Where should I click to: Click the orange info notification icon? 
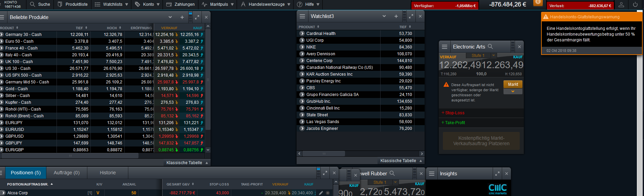[538, 3]
